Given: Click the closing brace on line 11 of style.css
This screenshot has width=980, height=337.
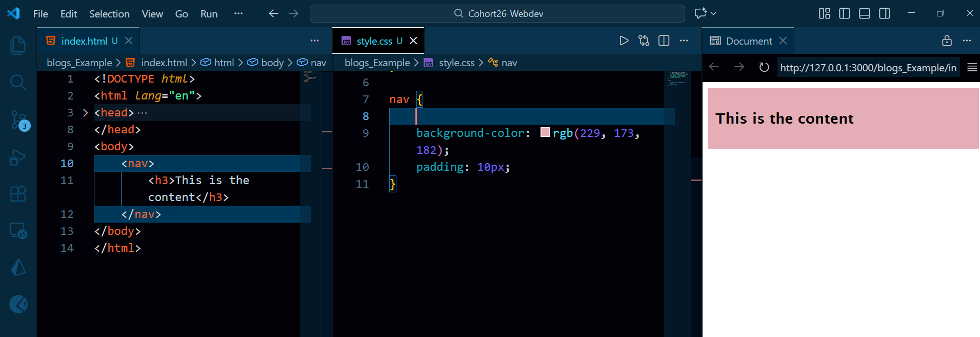Looking at the screenshot, I should 393,184.
